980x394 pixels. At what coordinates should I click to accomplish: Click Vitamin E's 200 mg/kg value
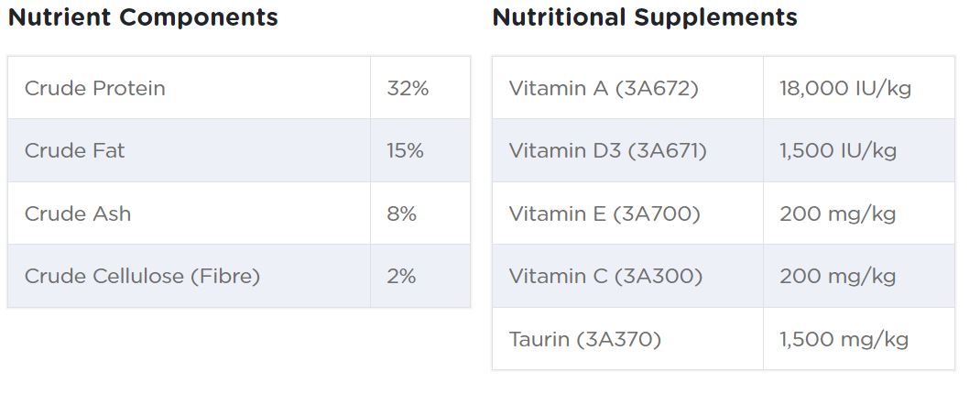(837, 213)
